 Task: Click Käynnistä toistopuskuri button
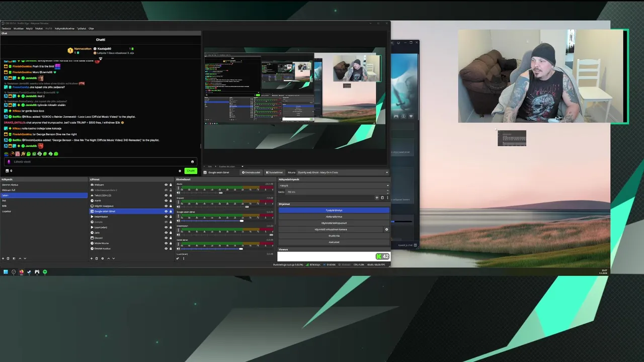pos(334,223)
